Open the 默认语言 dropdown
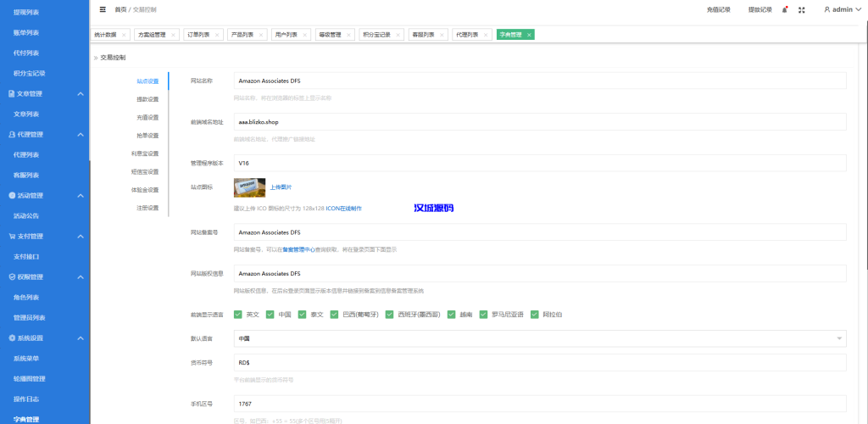The image size is (868, 424). pos(540,338)
